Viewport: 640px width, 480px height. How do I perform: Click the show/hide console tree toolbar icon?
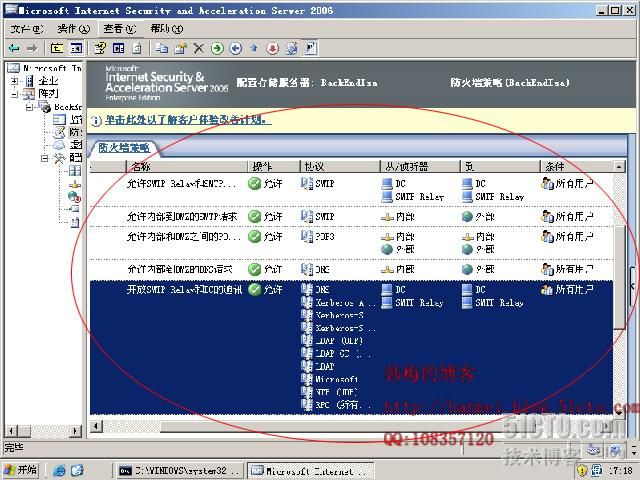coord(76,49)
